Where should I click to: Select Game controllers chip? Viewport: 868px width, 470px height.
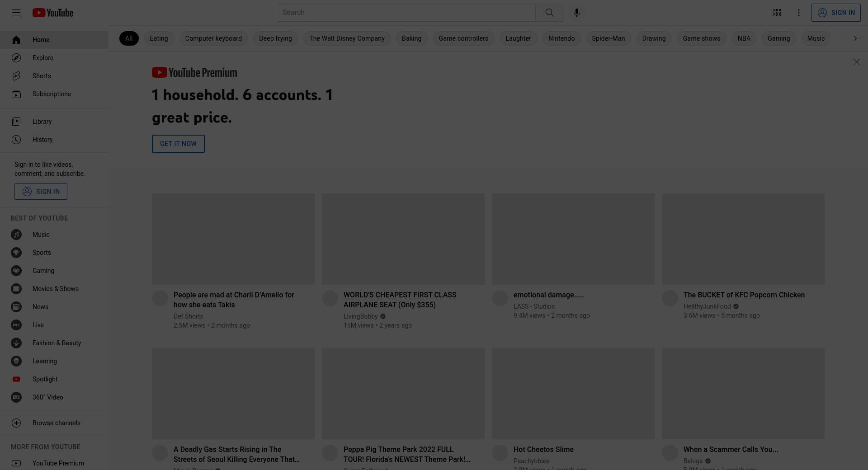(x=463, y=38)
